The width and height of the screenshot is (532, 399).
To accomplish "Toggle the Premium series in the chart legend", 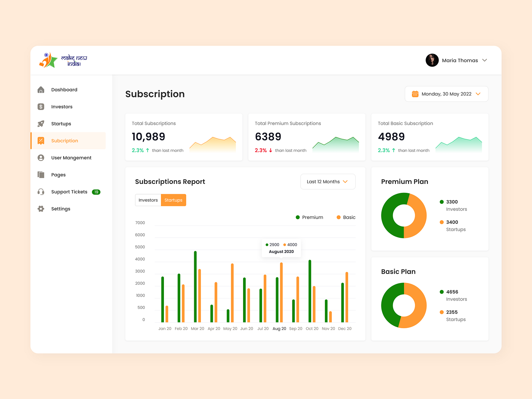I will [x=309, y=217].
